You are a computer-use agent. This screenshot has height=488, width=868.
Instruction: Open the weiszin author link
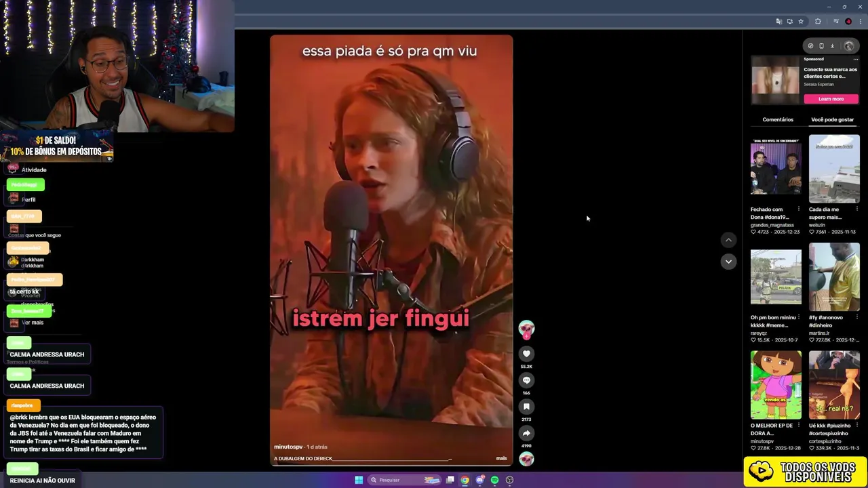pos(817,225)
